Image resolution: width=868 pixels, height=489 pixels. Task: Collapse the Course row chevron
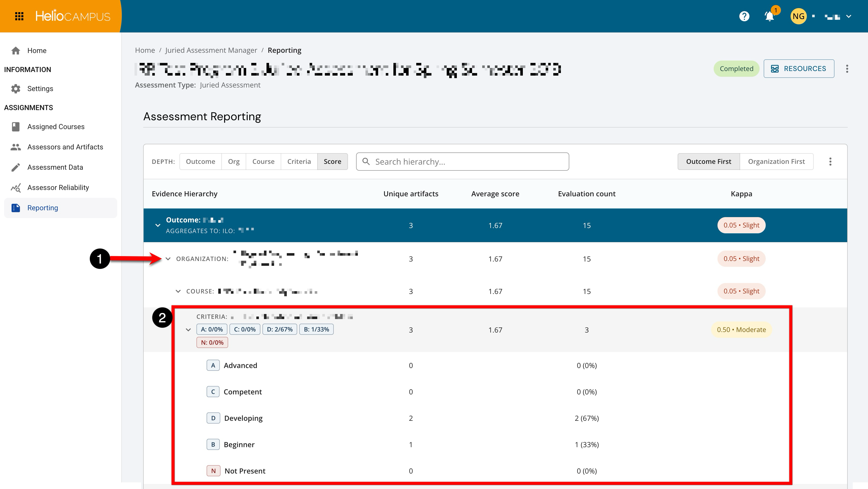click(178, 291)
